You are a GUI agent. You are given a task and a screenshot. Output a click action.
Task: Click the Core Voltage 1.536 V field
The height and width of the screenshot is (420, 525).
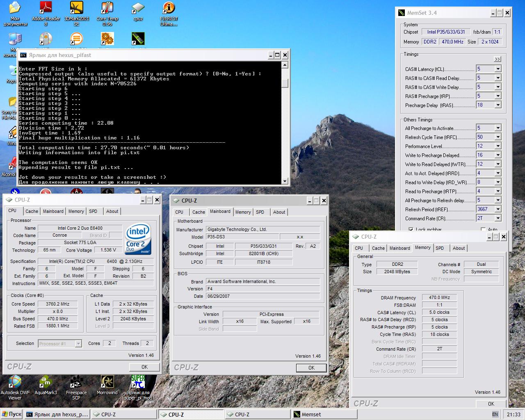click(x=108, y=250)
